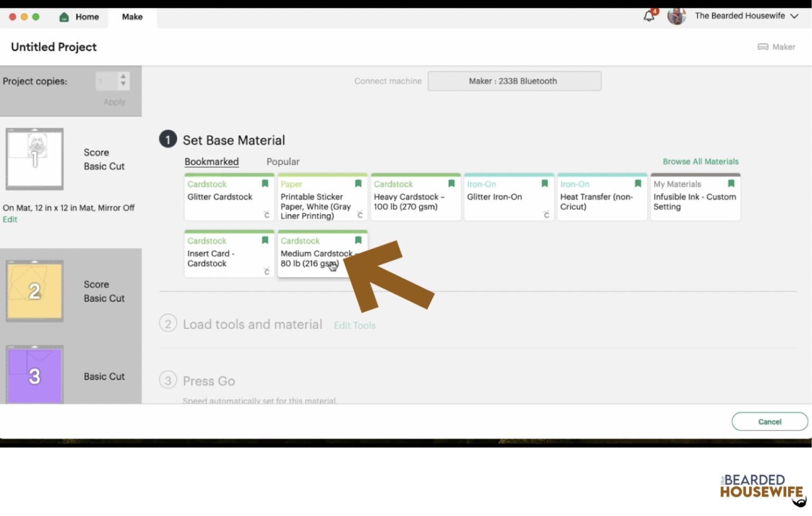Click the notification bell icon
This screenshot has height=516, width=812.
point(649,16)
